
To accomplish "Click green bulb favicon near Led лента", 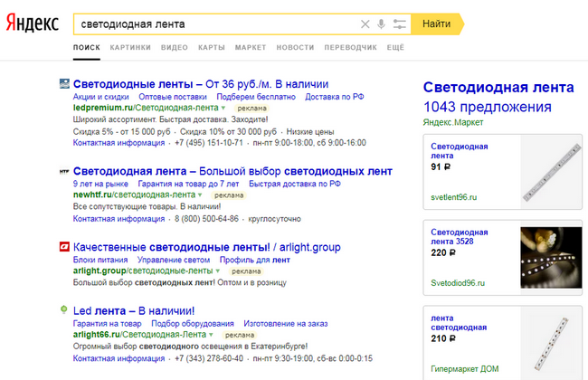I will tap(64, 309).
